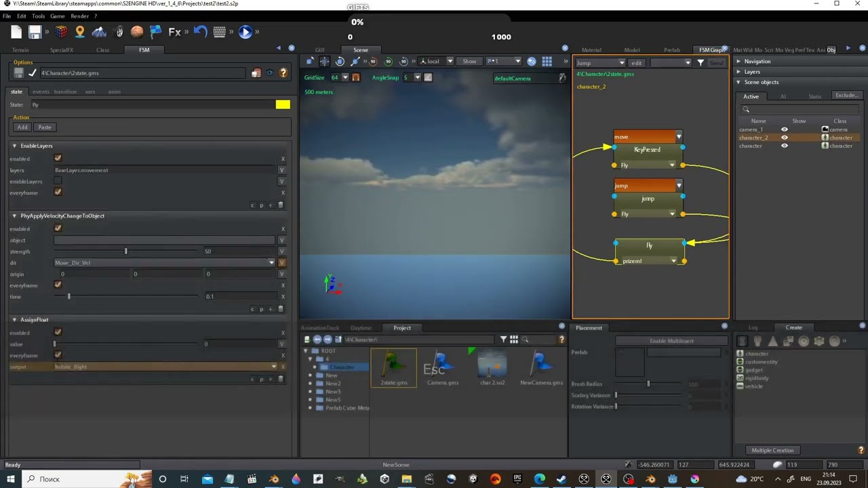Click the edit button in FSM Graph
This screenshot has height=488, width=868.
(637, 63)
